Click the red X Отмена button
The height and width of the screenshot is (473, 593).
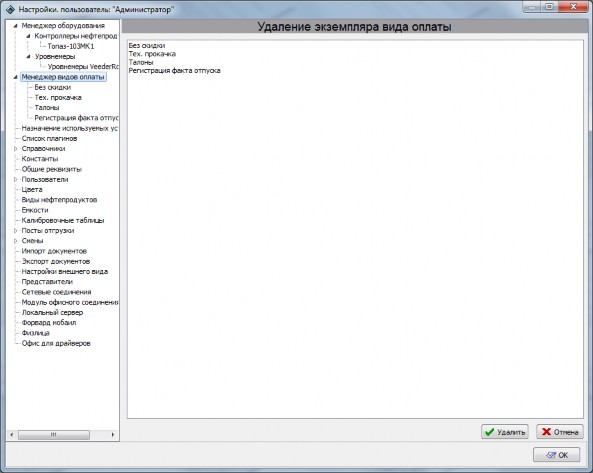coord(560,432)
